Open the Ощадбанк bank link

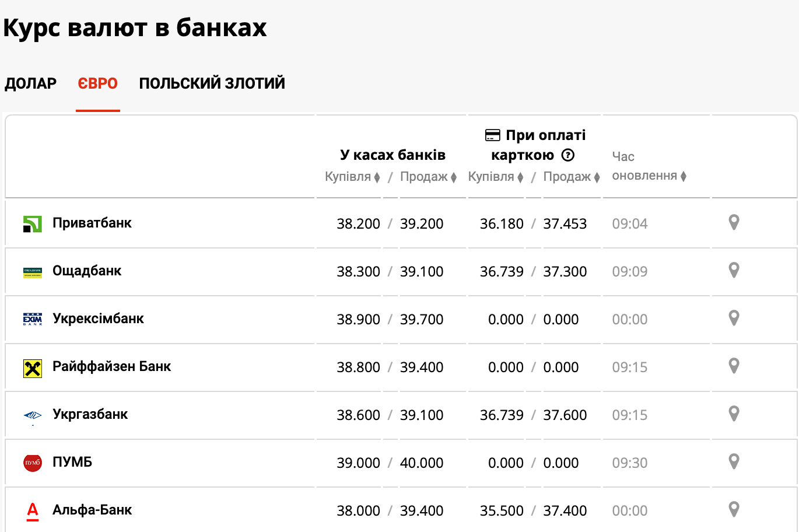pos(87,271)
